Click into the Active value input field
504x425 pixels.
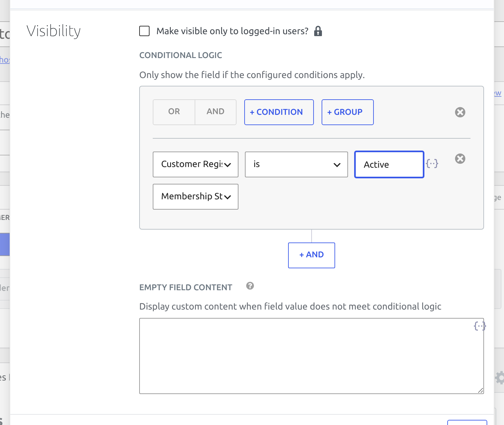tap(389, 164)
